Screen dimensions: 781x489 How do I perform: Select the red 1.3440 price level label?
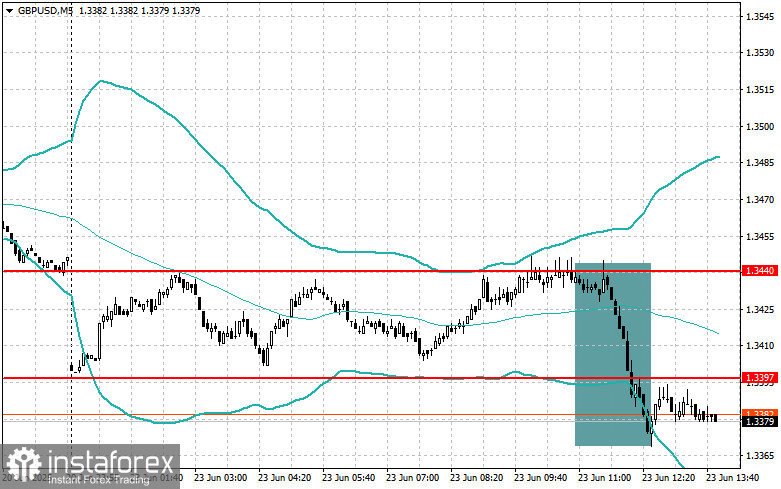(760, 271)
